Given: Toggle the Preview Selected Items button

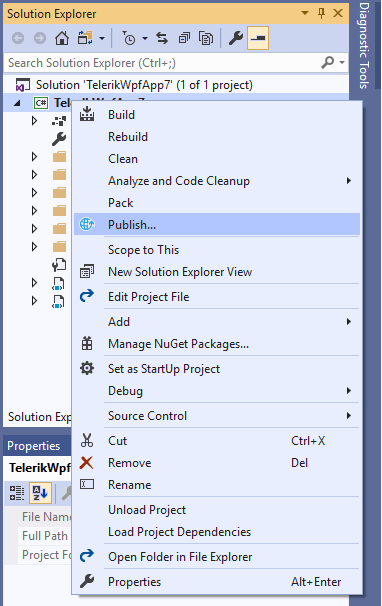Looking at the screenshot, I should tap(258, 38).
